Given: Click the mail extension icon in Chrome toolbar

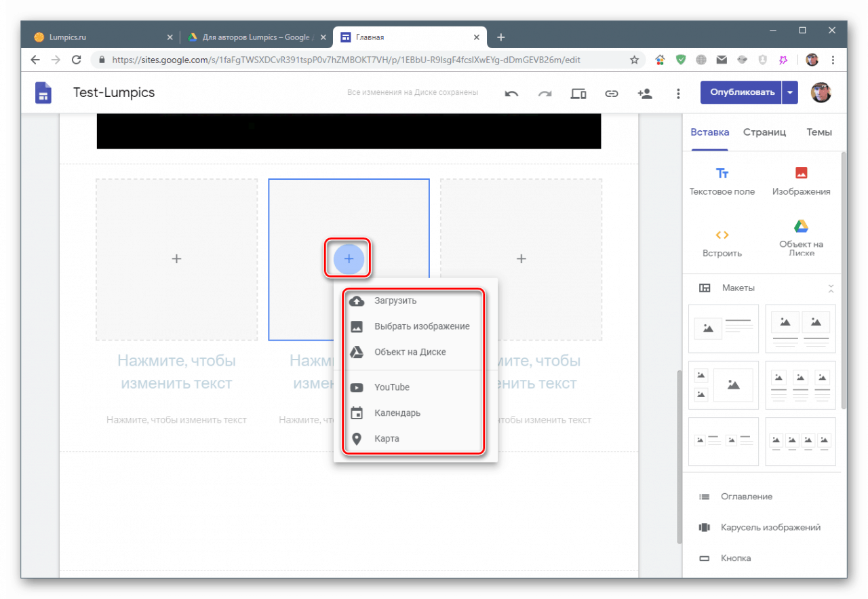Looking at the screenshot, I should [722, 60].
